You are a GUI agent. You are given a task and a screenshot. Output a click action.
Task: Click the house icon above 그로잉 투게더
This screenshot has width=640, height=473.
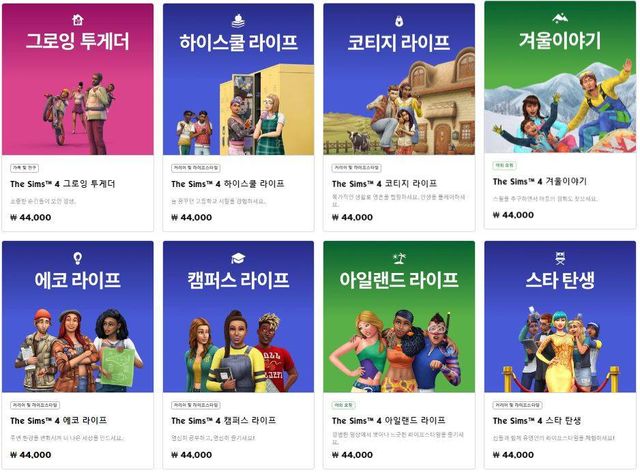tap(78, 19)
